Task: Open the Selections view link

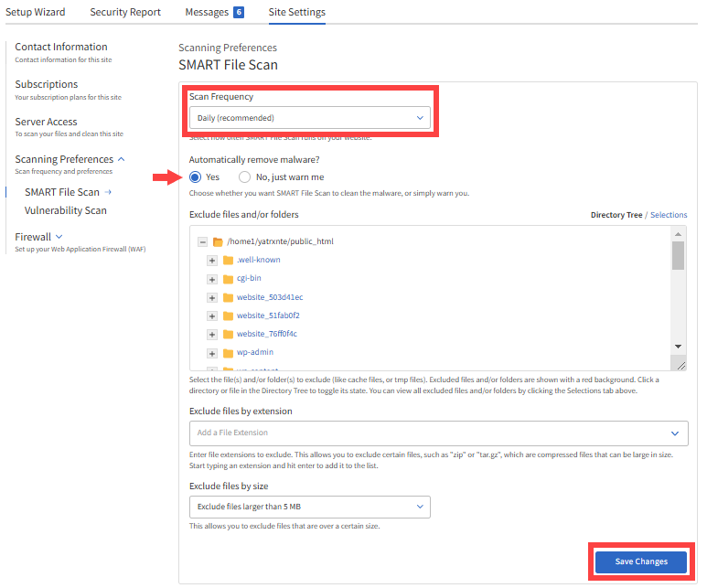Action: [x=669, y=215]
